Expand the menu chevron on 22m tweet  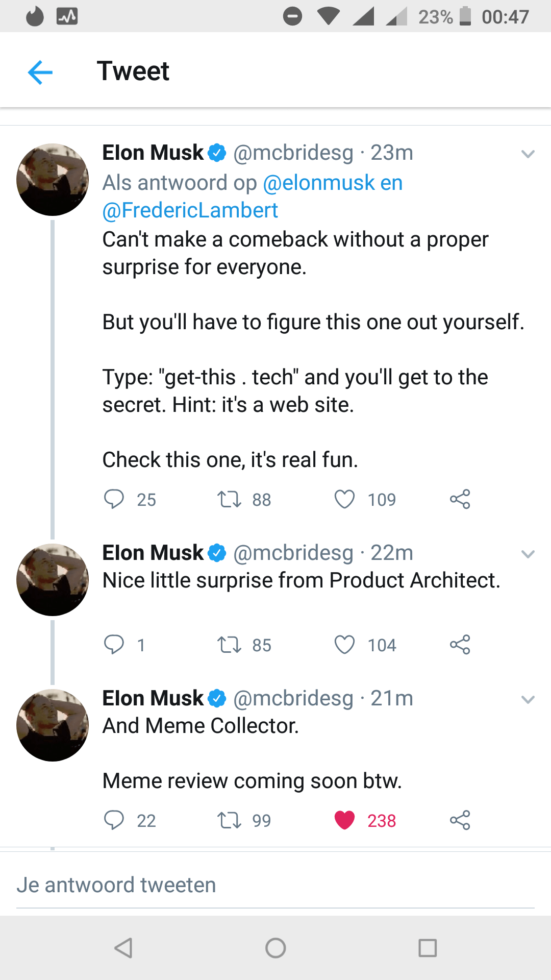coord(528,554)
